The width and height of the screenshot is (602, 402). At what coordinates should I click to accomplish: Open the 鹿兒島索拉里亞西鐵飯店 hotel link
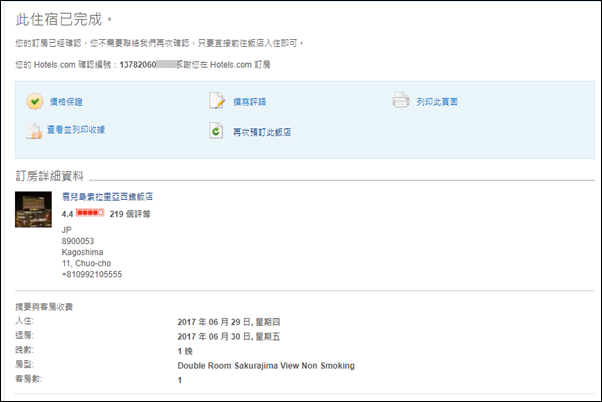pos(107,197)
